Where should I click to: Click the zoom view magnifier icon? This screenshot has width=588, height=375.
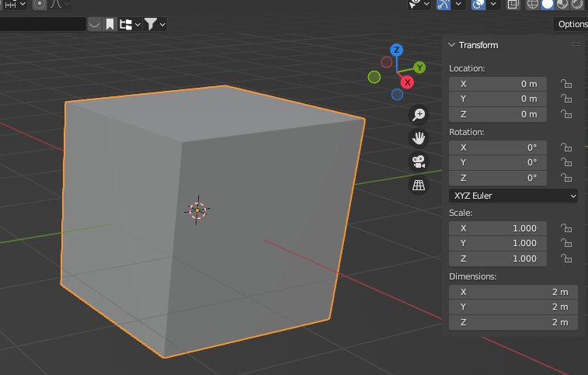pos(419,115)
